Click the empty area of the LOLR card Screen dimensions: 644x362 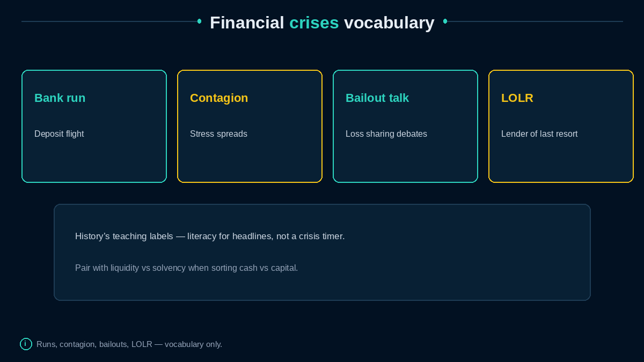(561, 161)
